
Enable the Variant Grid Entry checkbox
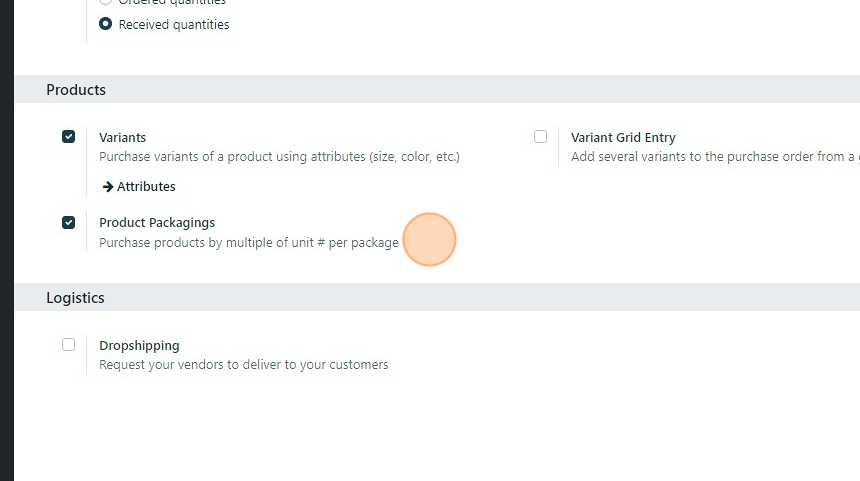(540, 137)
